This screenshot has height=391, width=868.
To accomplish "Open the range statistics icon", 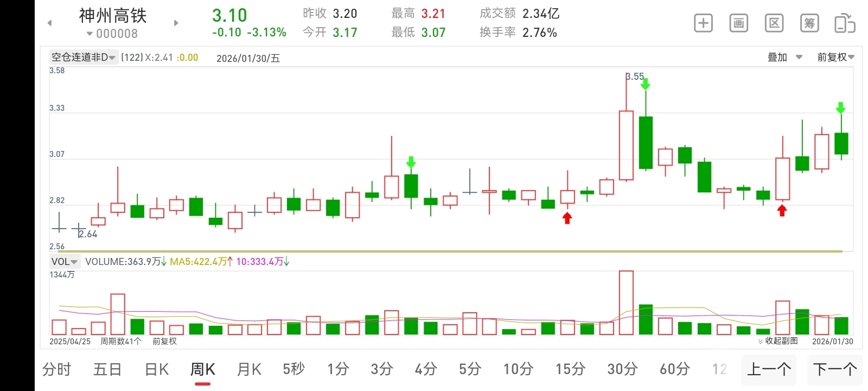I will (x=774, y=23).
